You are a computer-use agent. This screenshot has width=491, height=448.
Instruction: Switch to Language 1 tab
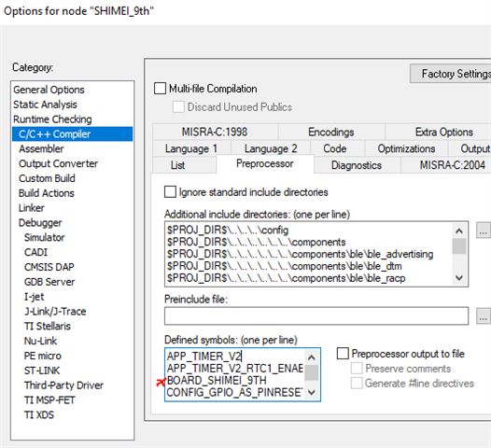tap(191, 148)
